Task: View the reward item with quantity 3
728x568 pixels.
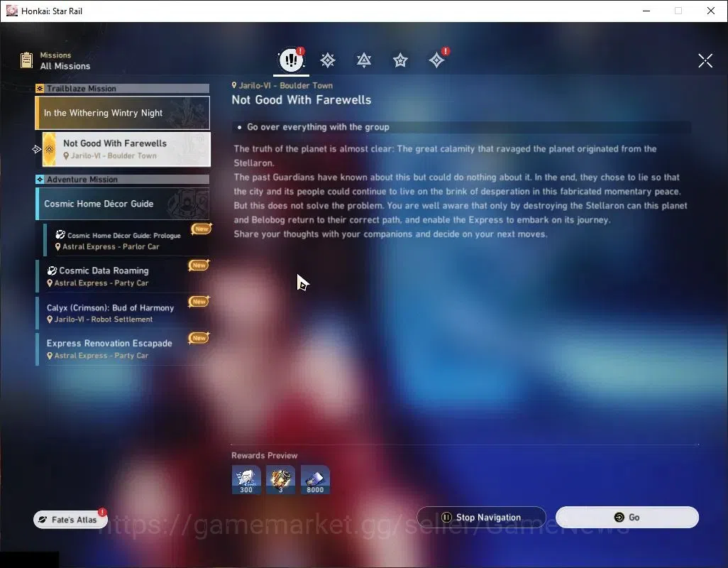Action: [x=280, y=480]
